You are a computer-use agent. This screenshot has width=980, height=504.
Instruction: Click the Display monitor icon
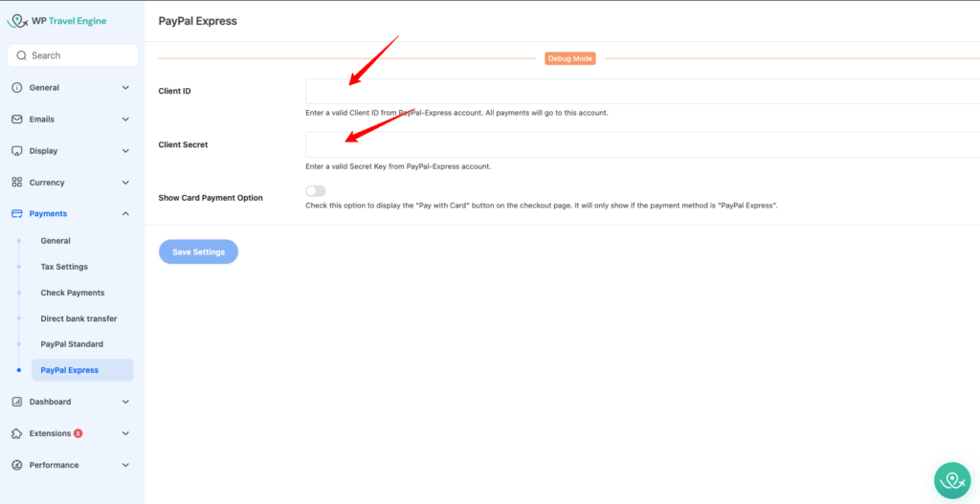click(17, 151)
